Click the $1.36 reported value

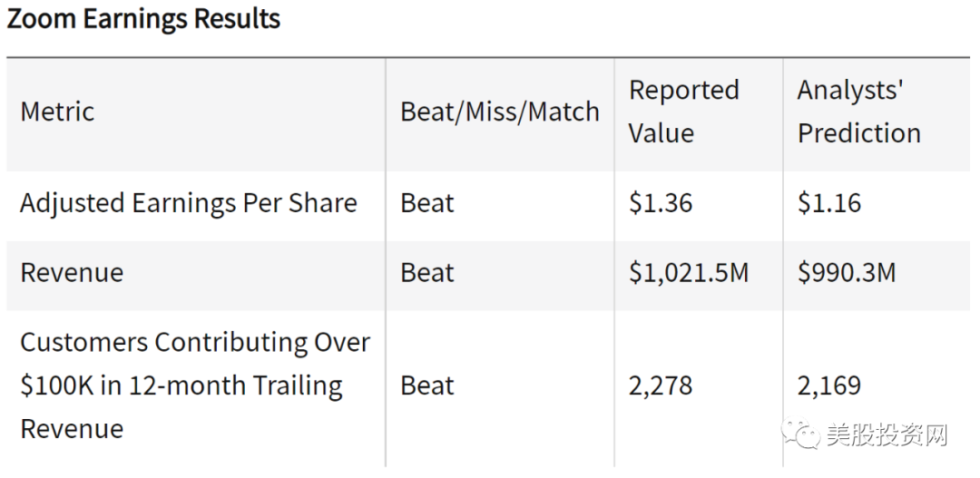pos(661,203)
